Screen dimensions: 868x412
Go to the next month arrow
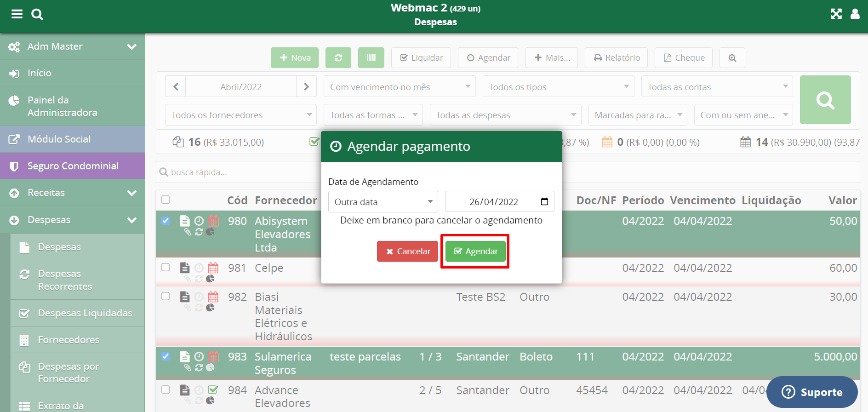pos(306,86)
